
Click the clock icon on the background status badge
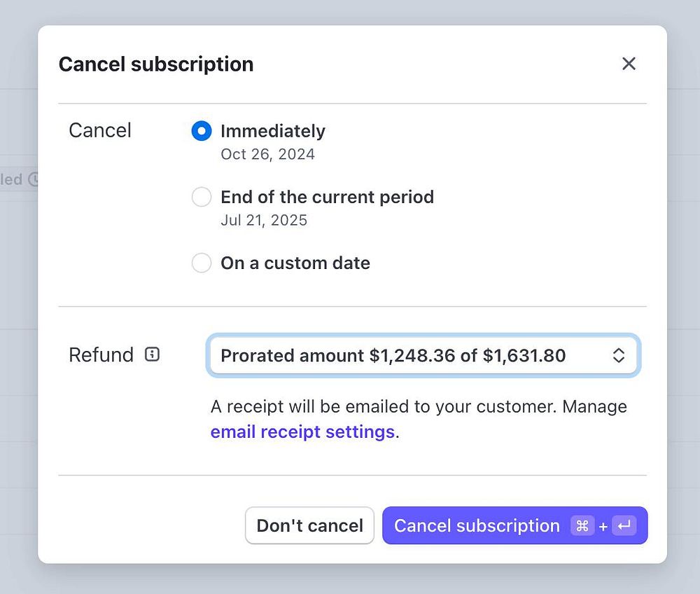(x=33, y=179)
